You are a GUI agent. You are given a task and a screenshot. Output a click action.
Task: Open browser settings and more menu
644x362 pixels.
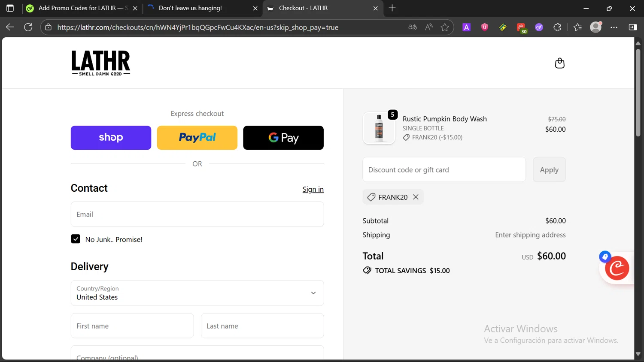(614, 27)
